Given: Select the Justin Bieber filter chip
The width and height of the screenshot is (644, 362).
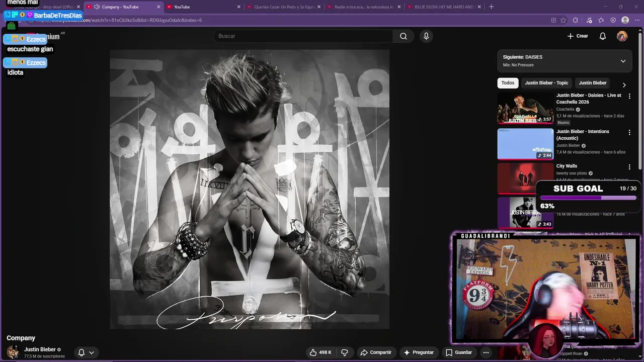Looking at the screenshot, I should point(593,83).
